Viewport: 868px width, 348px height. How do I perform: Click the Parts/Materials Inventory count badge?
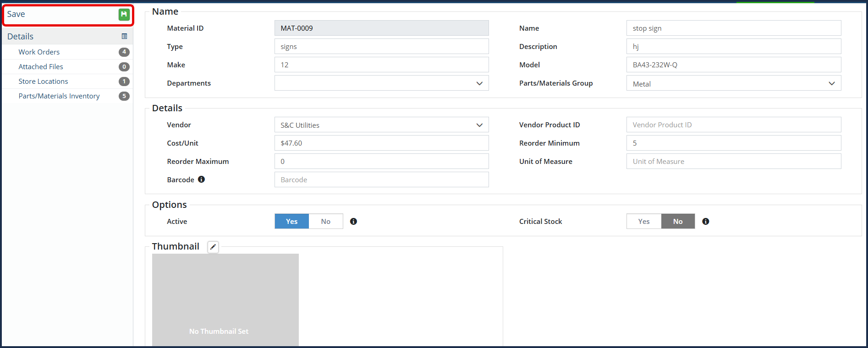click(x=124, y=96)
